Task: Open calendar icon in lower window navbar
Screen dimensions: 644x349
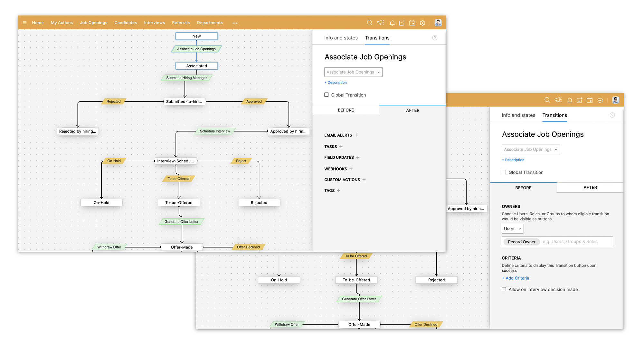Action: point(590,100)
